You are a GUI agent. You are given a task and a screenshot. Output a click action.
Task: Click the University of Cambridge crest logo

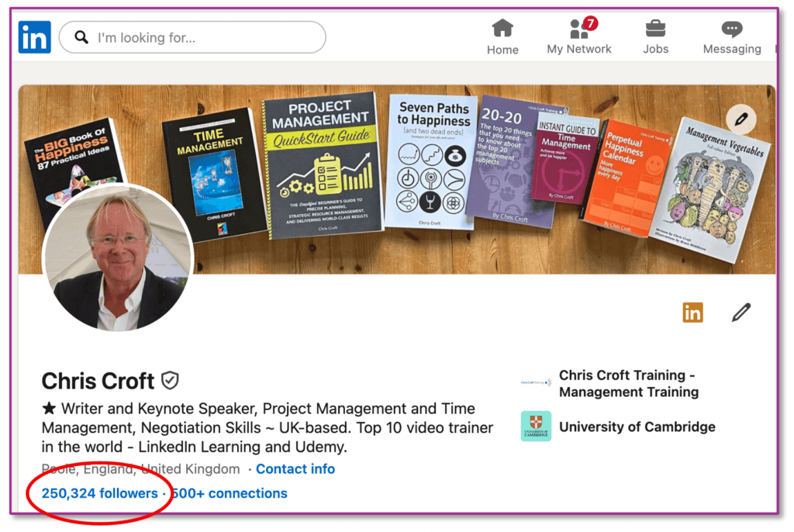[x=536, y=426]
